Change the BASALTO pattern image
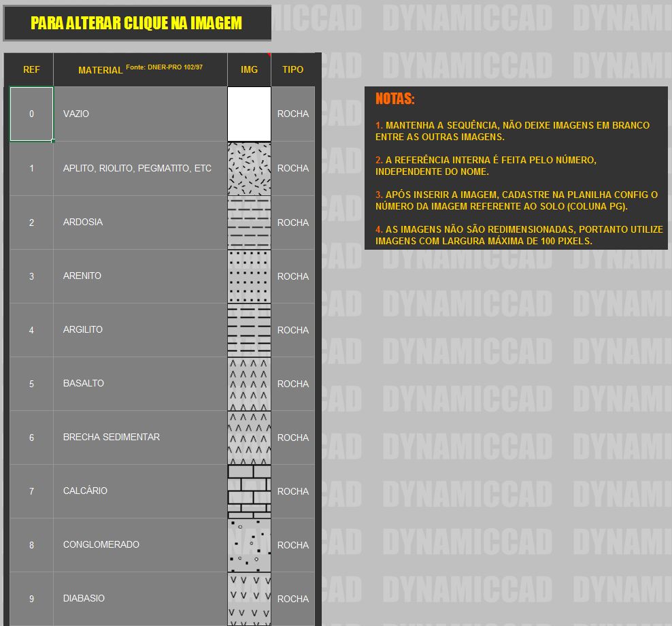The height and width of the screenshot is (626, 672). click(x=249, y=384)
